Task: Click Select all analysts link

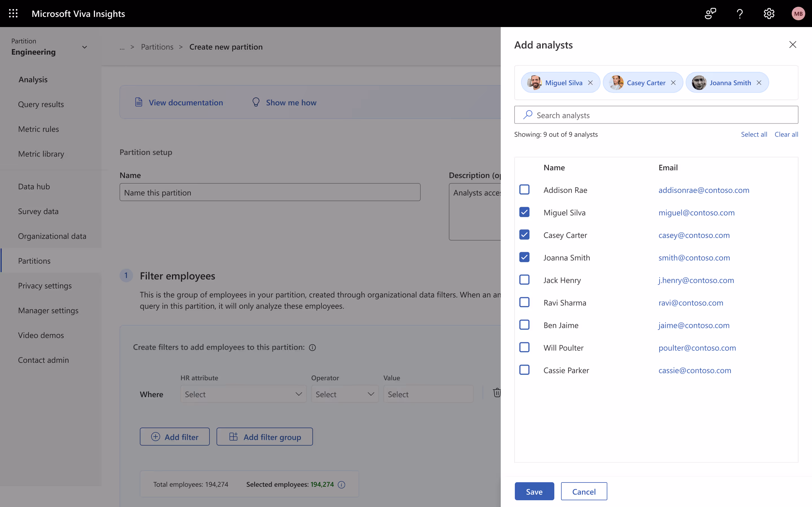Action: (754, 134)
